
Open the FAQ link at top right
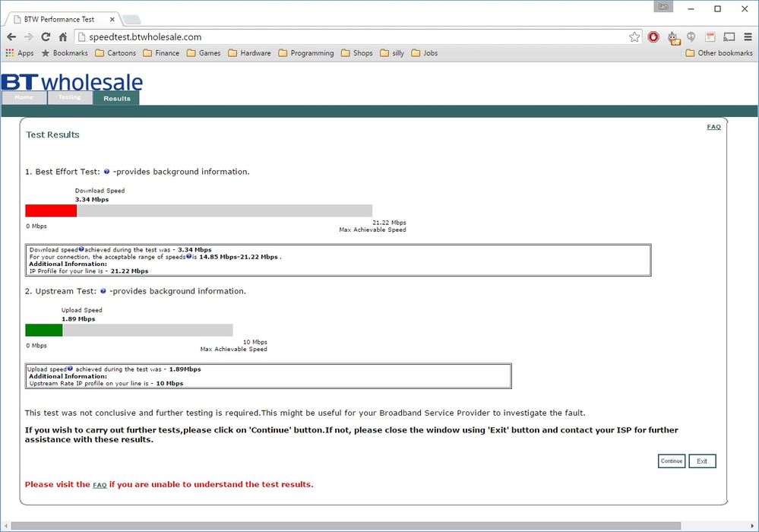pyautogui.click(x=713, y=127)
